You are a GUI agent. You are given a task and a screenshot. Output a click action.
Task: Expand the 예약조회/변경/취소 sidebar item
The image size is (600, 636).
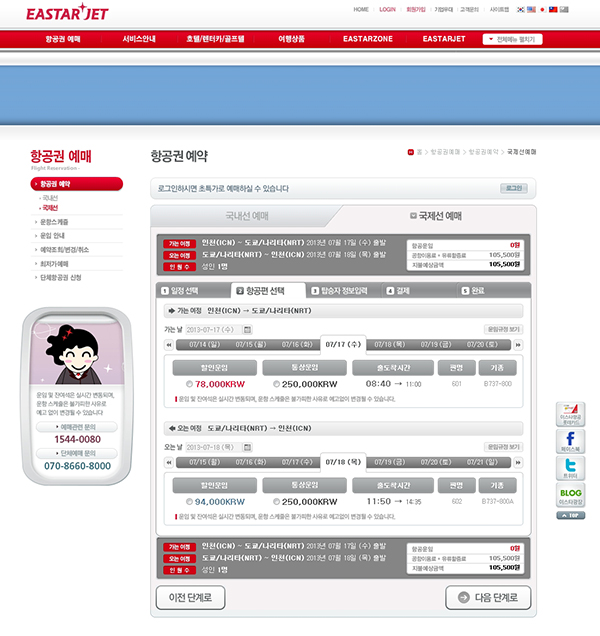(x=64, y=249)
